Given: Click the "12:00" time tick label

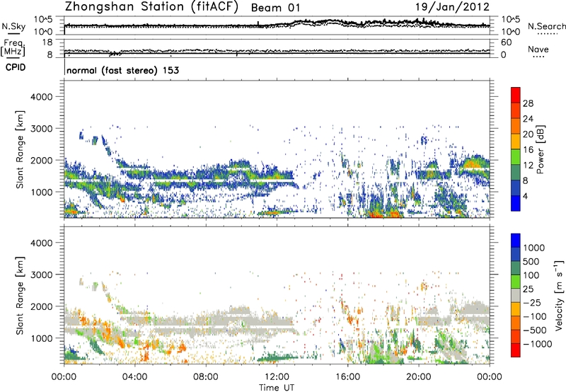Looking at the screenshot, I should (277, 377).
